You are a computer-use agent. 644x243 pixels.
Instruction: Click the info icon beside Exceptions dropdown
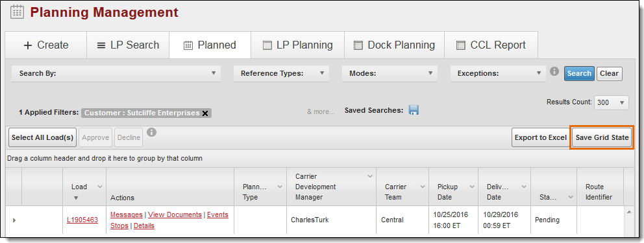[x=554, y=71]
